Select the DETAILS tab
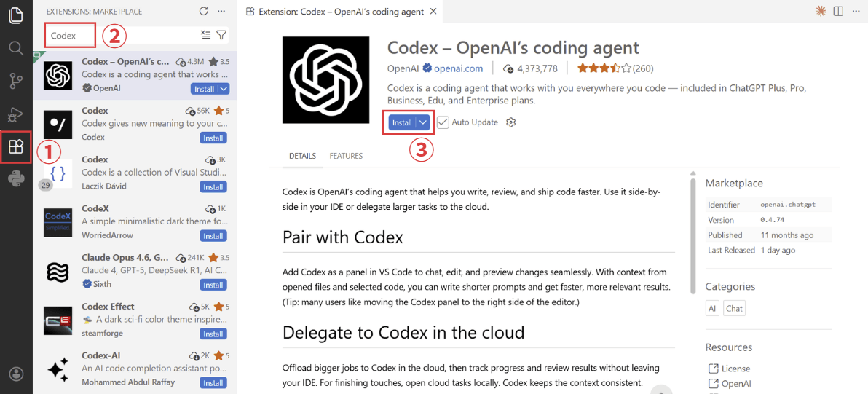 click(302, 156)
